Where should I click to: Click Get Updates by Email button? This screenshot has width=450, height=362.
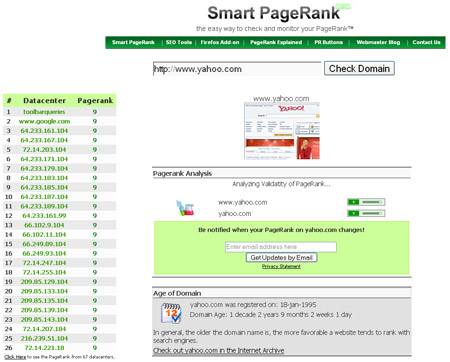(281, 257)
